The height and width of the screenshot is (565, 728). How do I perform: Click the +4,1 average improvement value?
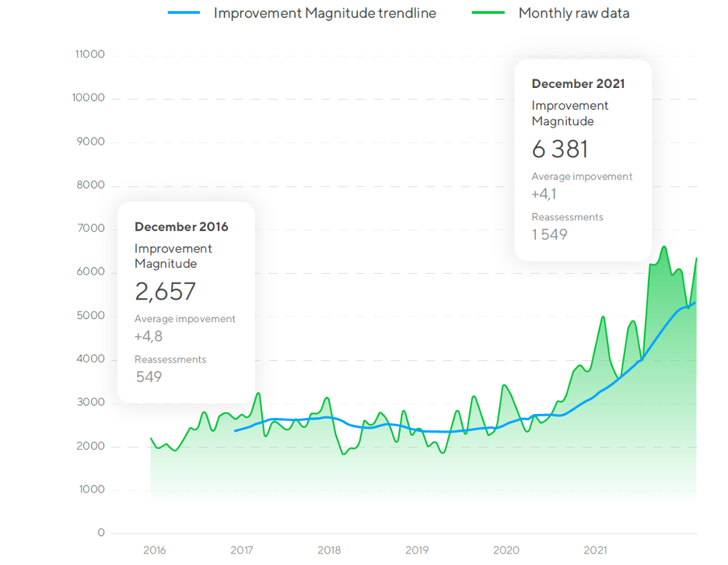(544, 194)
